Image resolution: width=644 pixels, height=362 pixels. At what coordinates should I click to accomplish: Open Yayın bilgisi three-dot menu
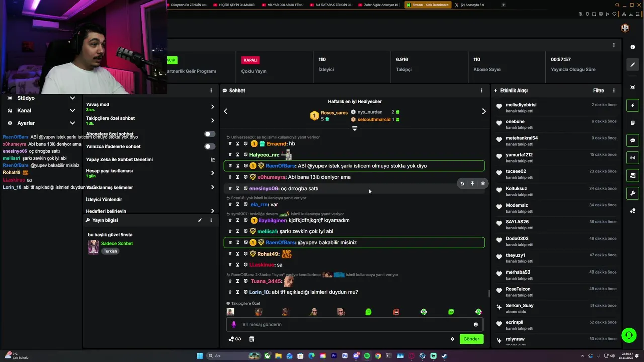point(211,220)
